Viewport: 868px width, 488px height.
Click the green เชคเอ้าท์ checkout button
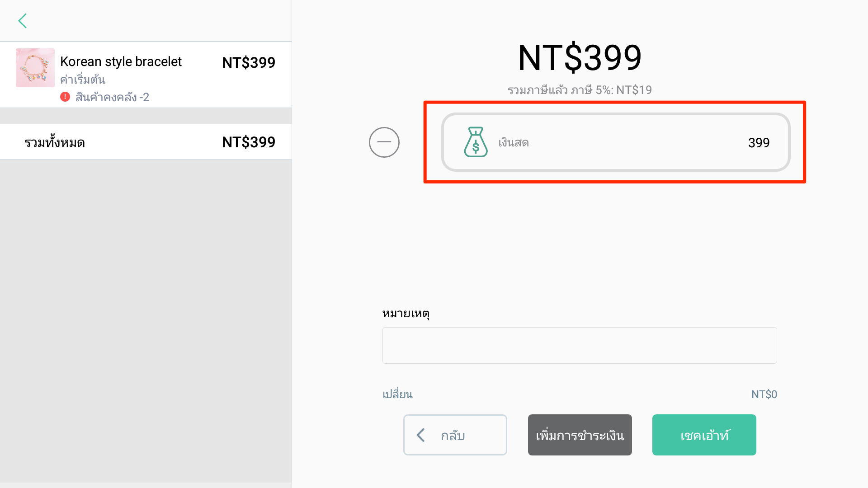point(704,435)
